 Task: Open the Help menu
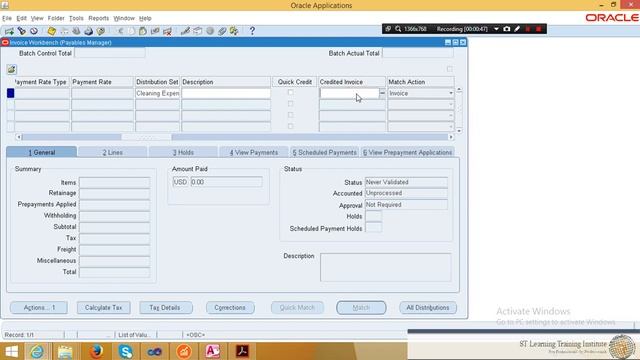145,18
